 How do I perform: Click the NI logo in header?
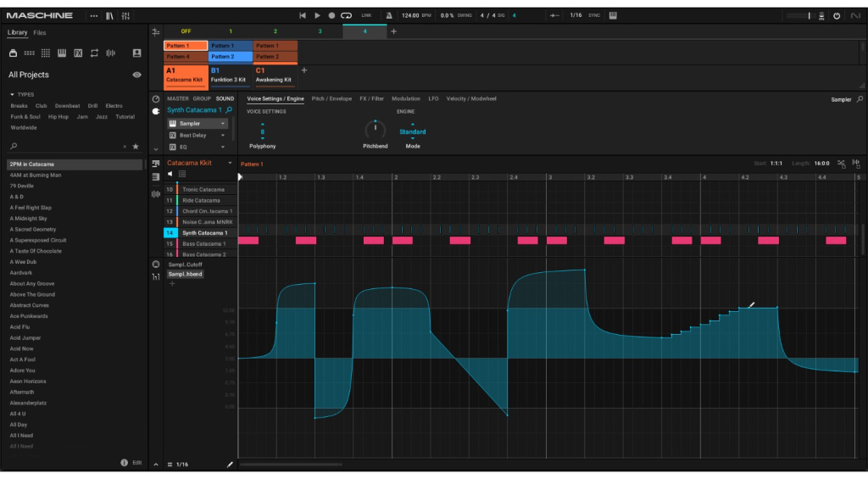tap(855, 16)
